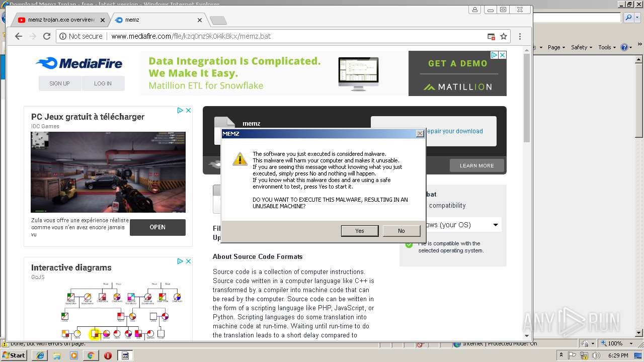Switch to the memz trojan.exe overview tab
644x362 pixels.
(x=61, y=20)
